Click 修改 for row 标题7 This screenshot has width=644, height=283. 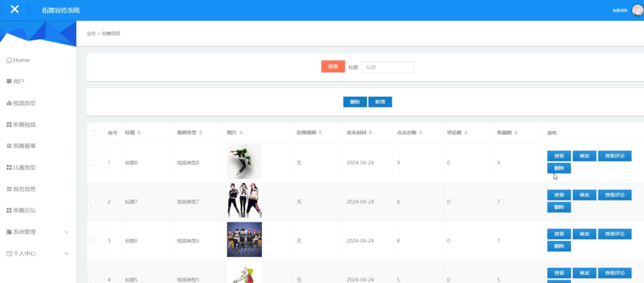(585, 195)
